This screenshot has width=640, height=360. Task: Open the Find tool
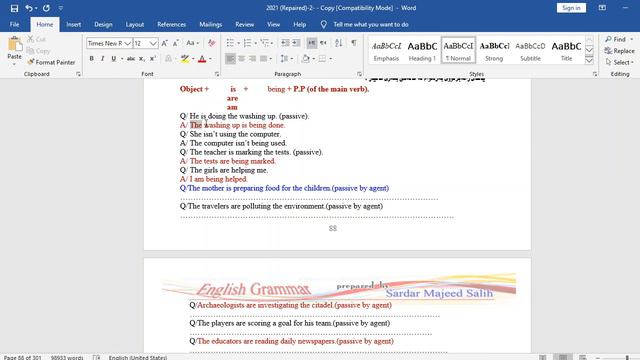[616, 39]
